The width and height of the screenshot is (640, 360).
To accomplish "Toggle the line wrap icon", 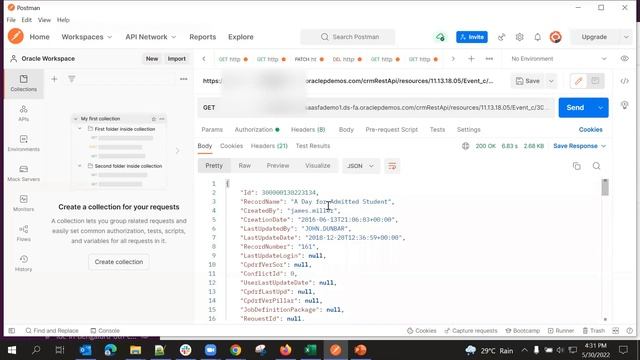I will [392, 166].
